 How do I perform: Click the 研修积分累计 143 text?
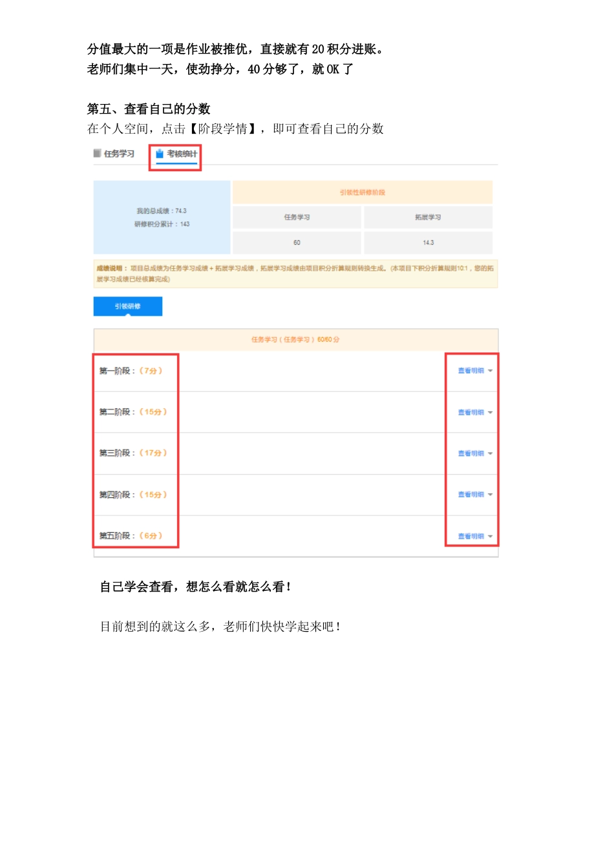click(162, 224)
